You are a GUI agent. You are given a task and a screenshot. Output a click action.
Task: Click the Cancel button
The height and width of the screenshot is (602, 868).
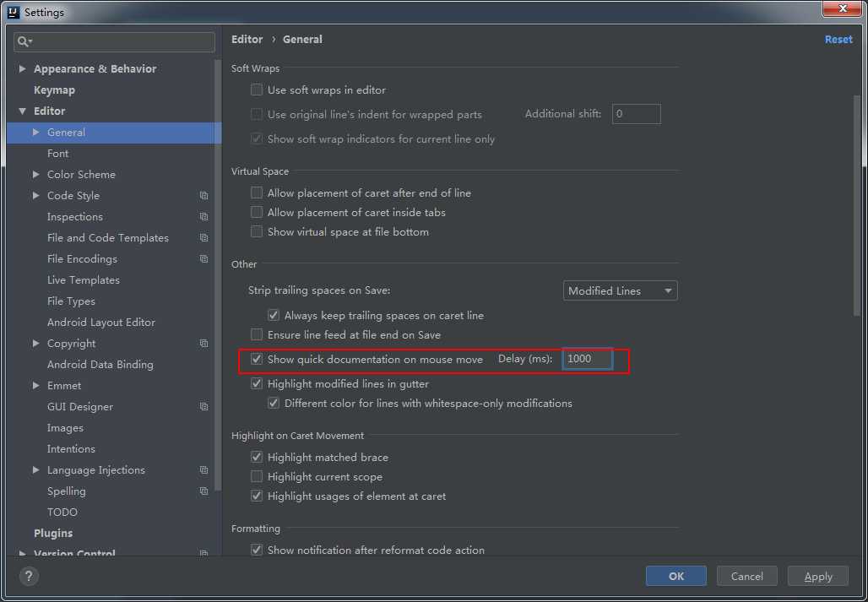[x=746, y=576]
